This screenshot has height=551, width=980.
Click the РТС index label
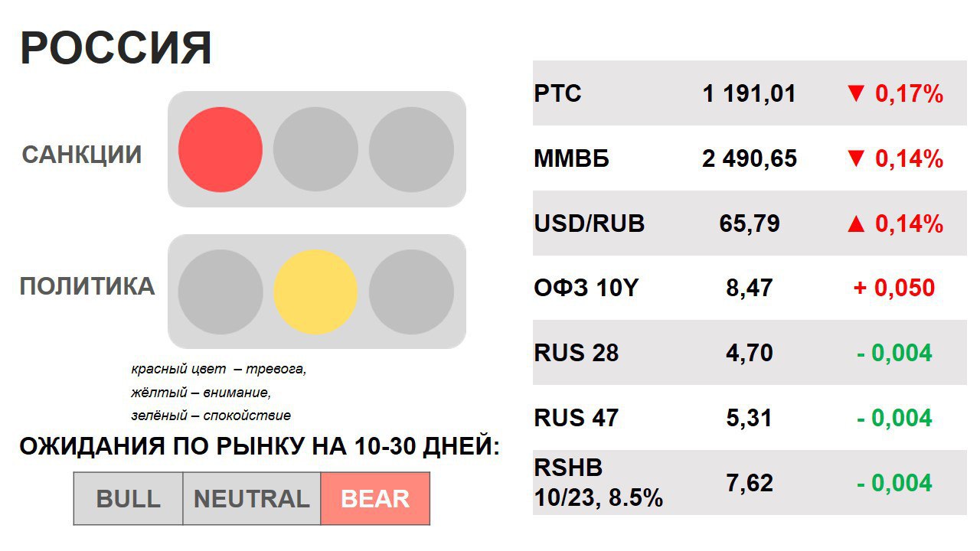[x=558, y=93]
